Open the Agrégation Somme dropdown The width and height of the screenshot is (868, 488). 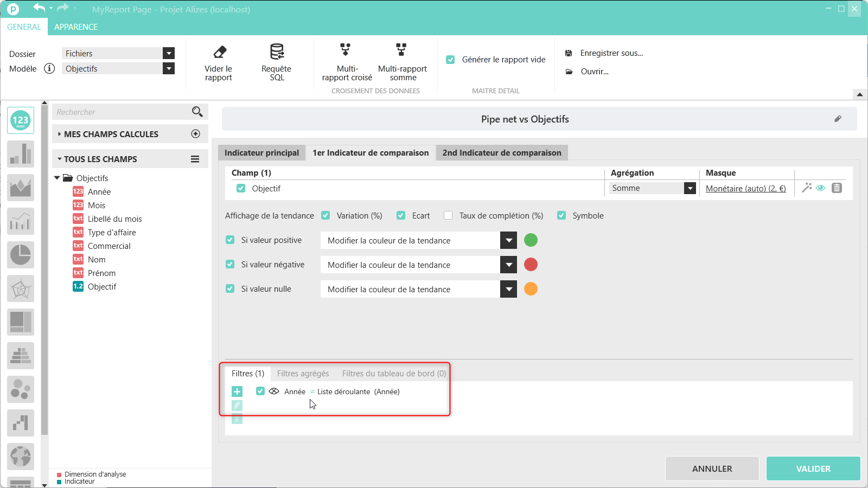690,188
